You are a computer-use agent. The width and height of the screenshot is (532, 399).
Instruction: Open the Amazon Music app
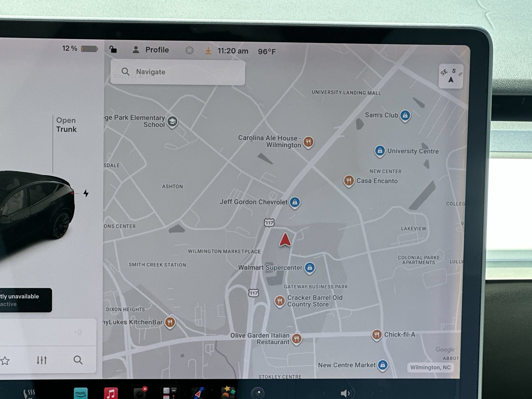(x=81, y=394)
